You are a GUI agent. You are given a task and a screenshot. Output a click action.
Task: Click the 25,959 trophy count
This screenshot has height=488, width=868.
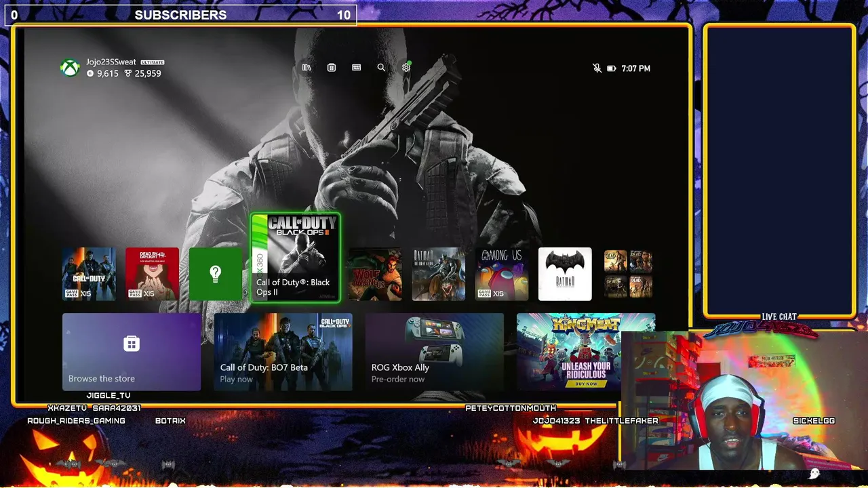(x=148, y=73)
